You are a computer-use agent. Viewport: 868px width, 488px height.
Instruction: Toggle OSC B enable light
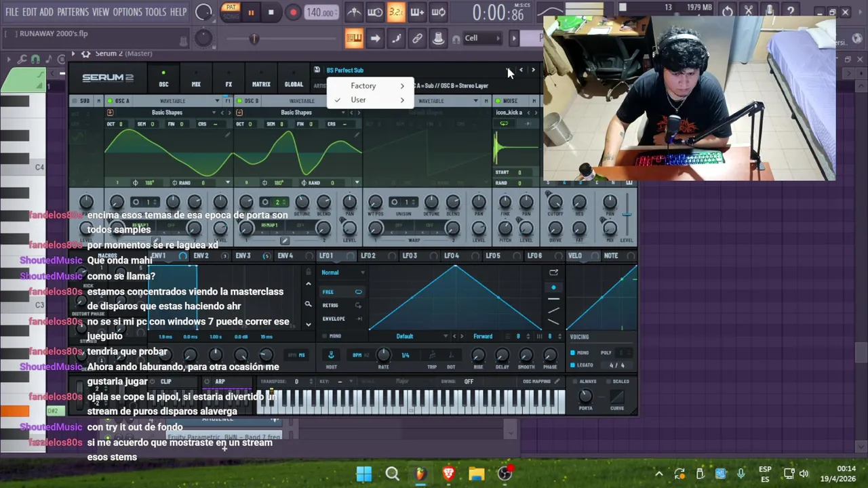(239, 101)
